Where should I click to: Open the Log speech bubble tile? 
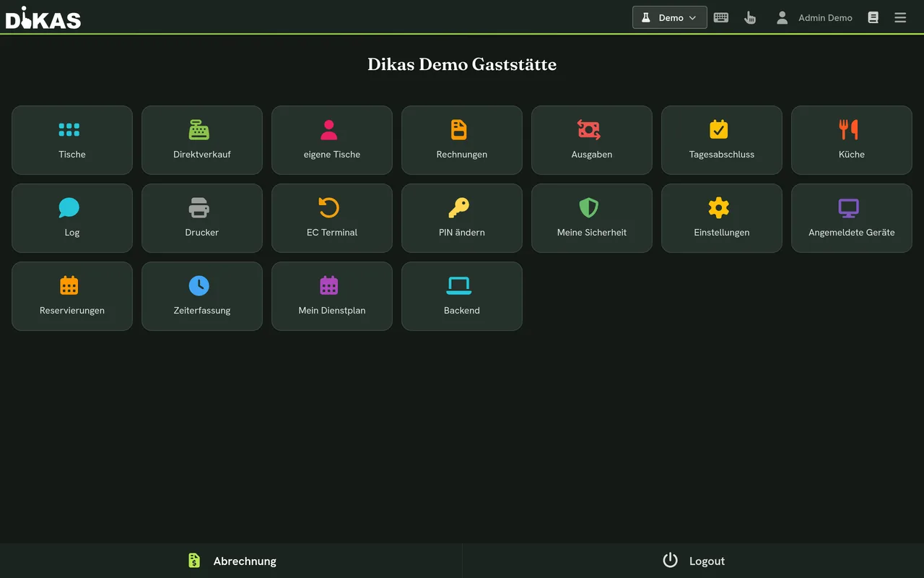click(72, 218)
